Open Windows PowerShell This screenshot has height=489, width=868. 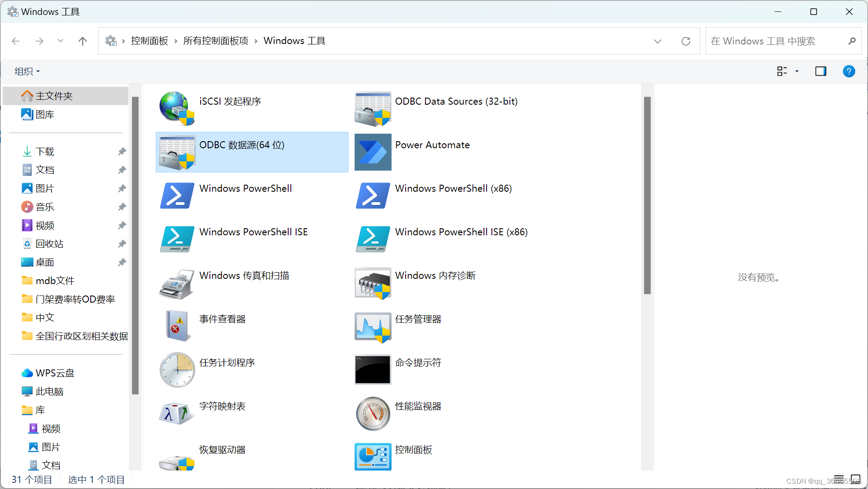point(245,188)
